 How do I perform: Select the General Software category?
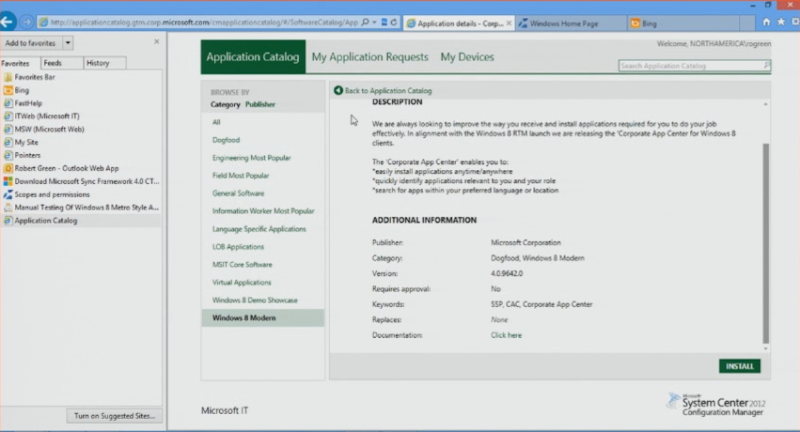238,193
